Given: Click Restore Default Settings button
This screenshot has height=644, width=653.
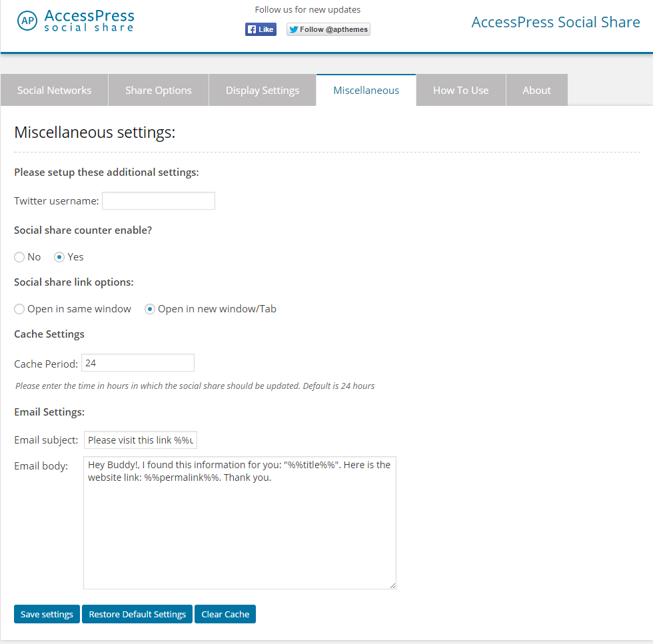Looking at the screenshot, I should 137,615.
